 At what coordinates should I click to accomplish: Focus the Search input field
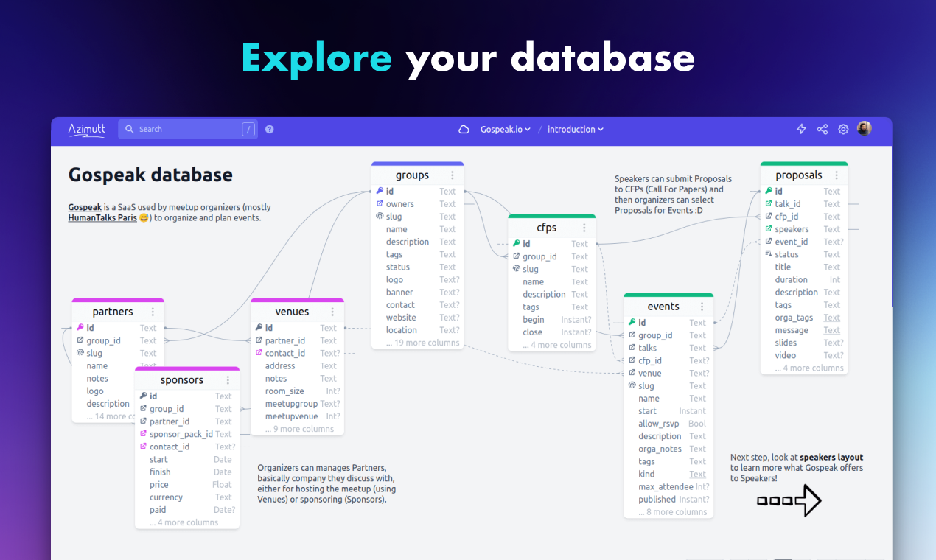click(188, 130)
